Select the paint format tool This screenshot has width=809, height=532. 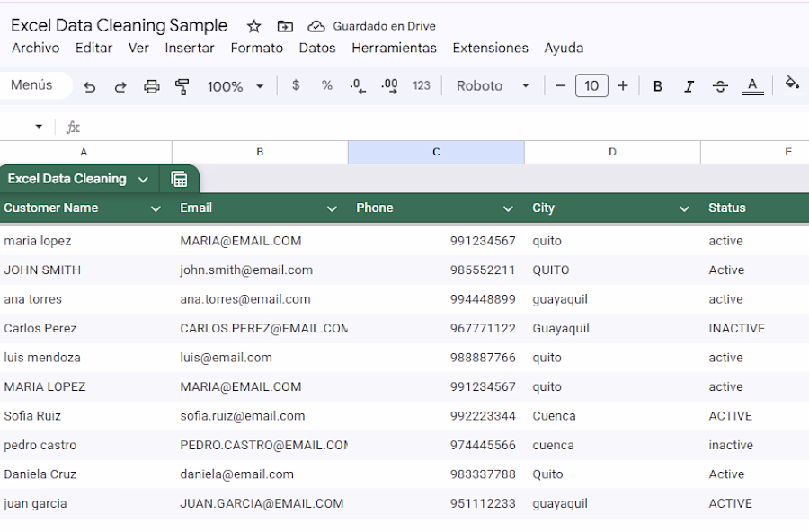[x=182, y=86]
